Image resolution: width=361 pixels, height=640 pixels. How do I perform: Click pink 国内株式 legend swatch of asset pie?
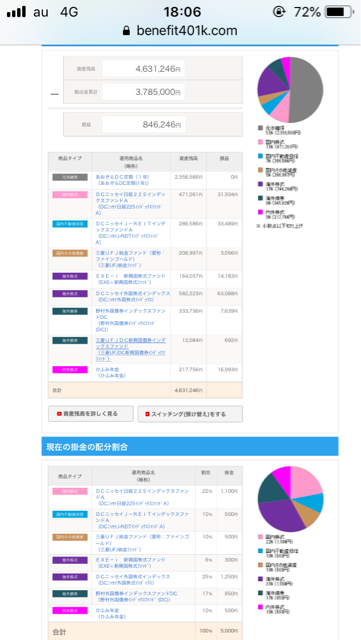click(x=260, y=142)
